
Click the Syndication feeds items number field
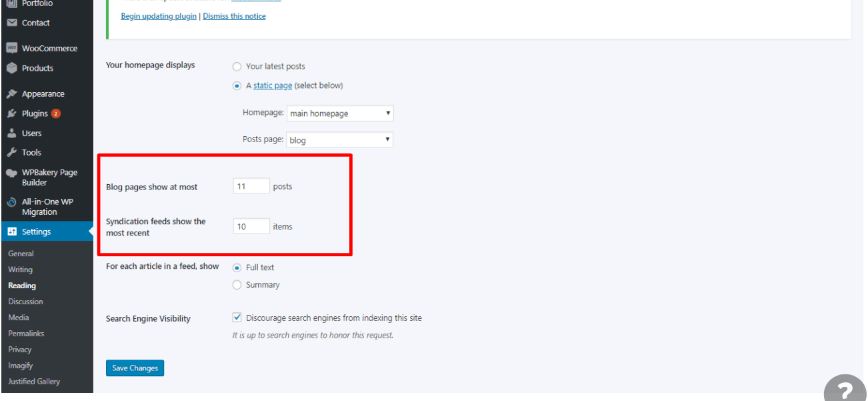point(251,227)
